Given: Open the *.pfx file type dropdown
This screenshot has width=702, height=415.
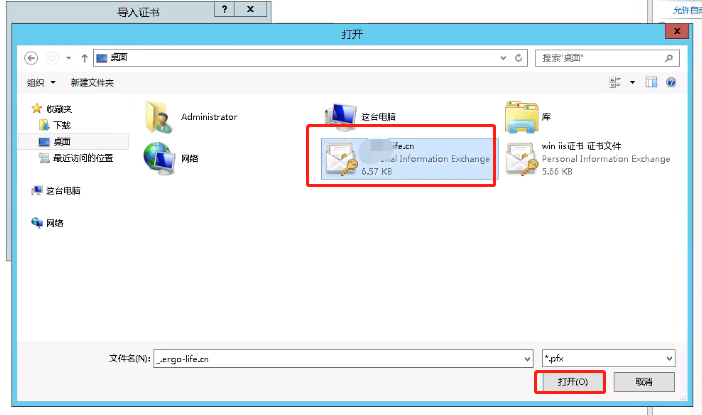Looking at the screenshot, I should [x=608, y=359].
